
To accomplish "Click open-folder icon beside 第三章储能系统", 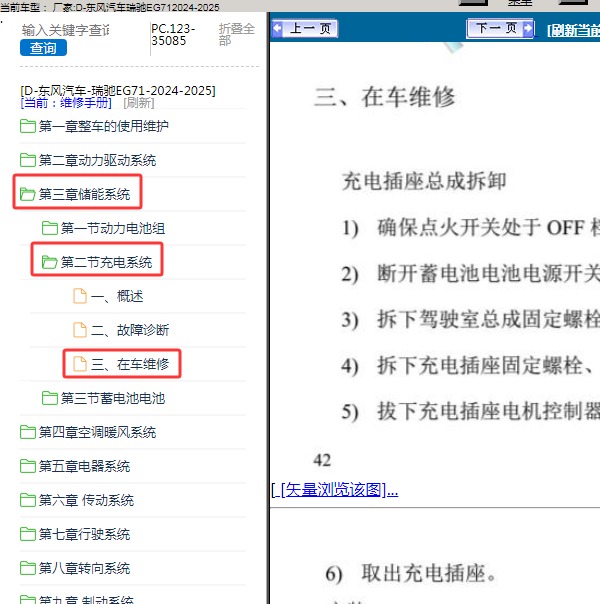I will [28, 194].
